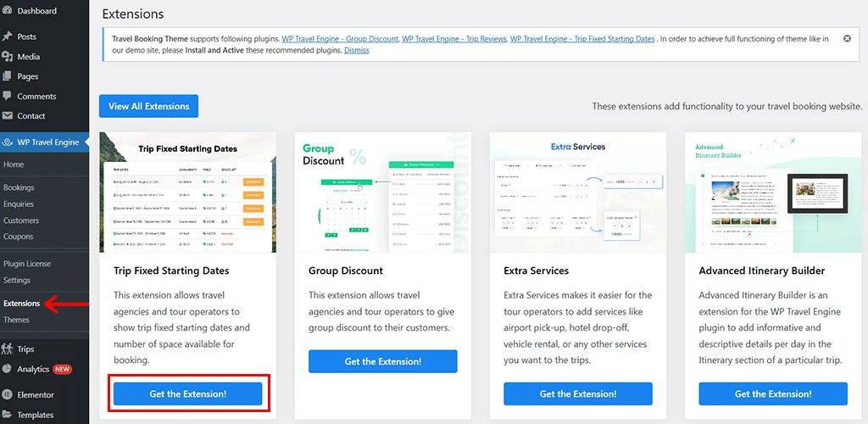Open the Settings submenu
This screenshot has height=424, width=868.
(17, 280)
